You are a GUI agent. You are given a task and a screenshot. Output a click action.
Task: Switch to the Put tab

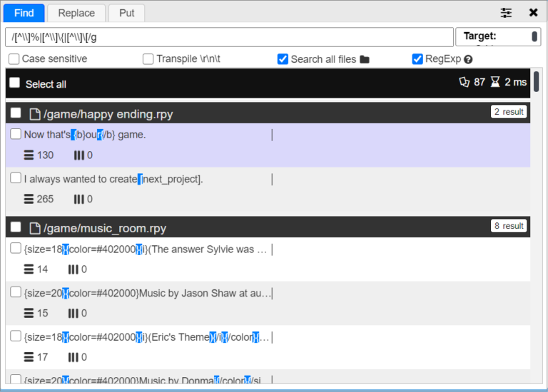coord(126,13)
